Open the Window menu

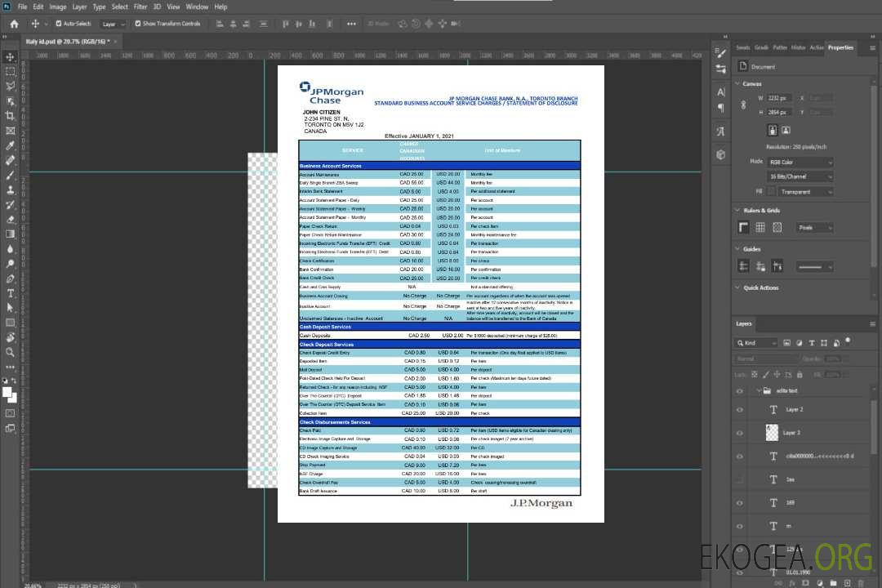[197, 7]
